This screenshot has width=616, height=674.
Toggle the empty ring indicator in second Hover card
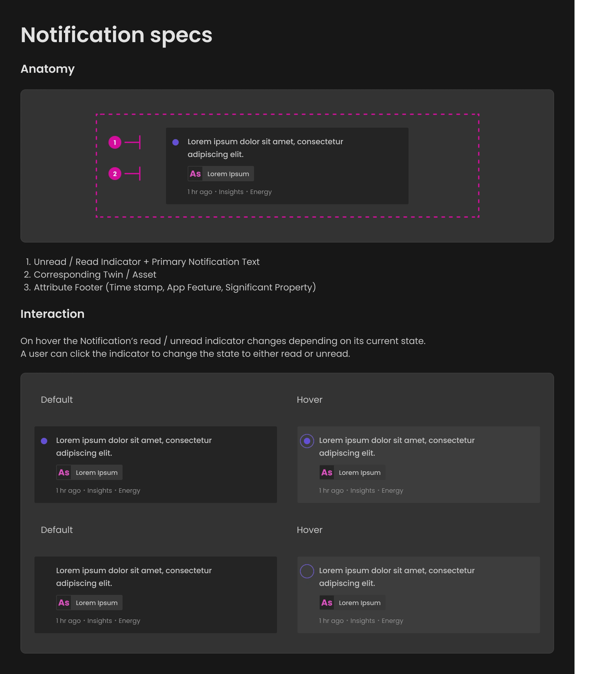click(x=307, y=571)
